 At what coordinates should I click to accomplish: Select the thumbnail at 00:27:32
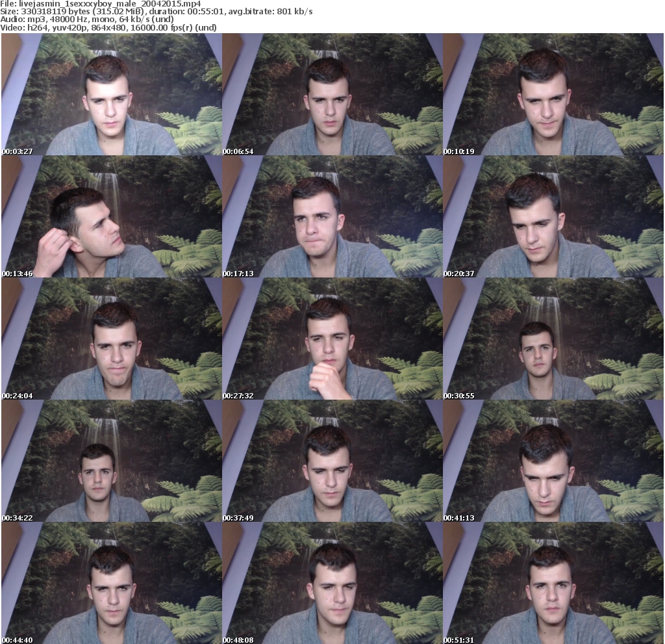332,339
